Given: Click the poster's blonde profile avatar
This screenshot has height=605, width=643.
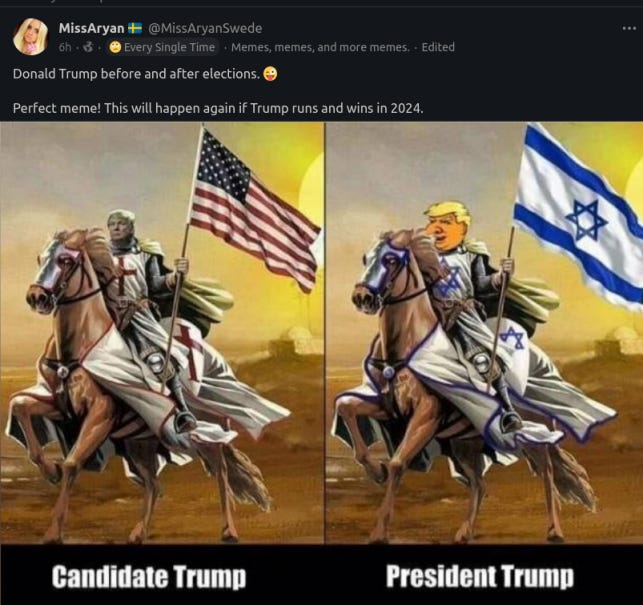Looking at the screenshot, I should (x=30, y=37).
